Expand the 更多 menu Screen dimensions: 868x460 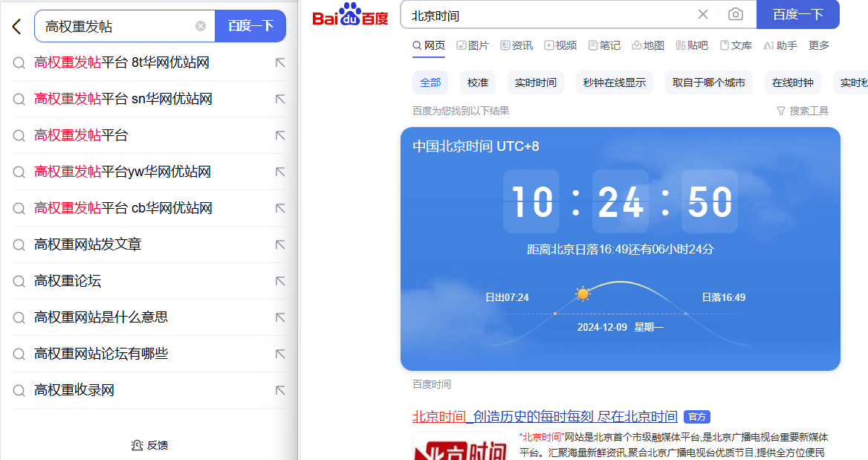[x=819, y=45]
